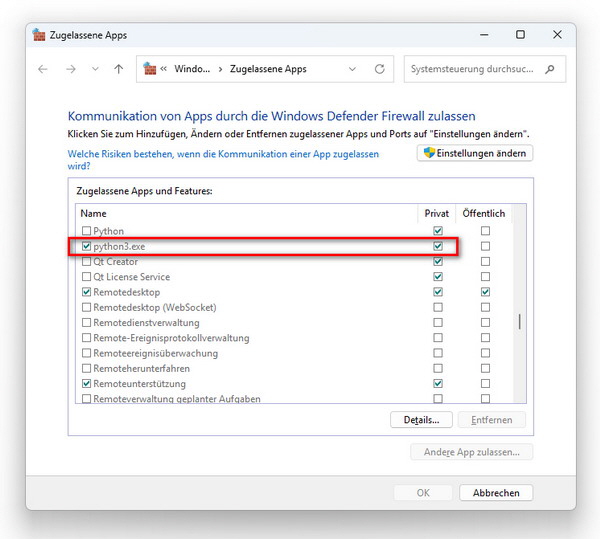Uncheck Öffentlich checkbox for Remotedesktop
600x539 pixels.
(x=485, y=292)
